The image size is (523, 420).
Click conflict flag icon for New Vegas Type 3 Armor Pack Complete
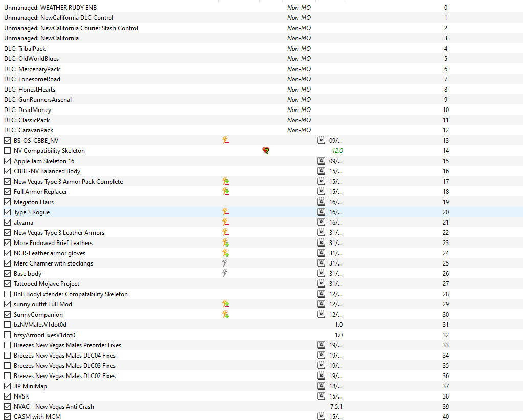click(225, 181)
